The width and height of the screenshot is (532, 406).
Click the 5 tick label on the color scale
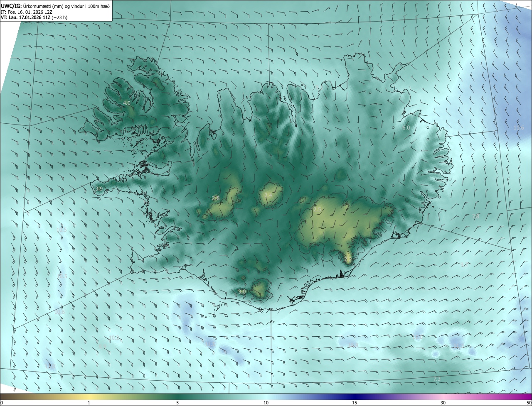pos(177,403)
